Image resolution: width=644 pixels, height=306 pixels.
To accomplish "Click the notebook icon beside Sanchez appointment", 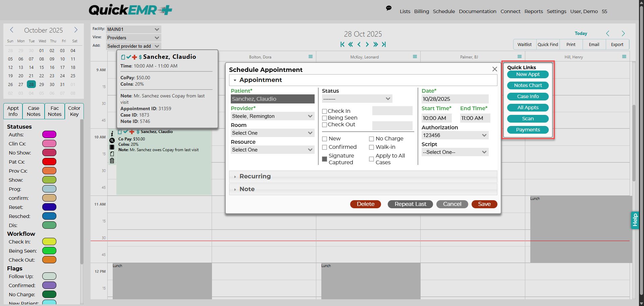I will (112, 147).
